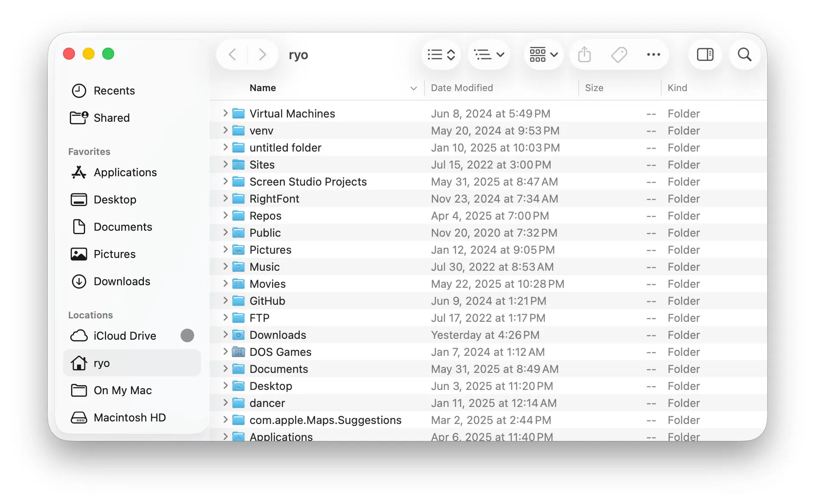The height and width of the screenshot is (504, 815).
Task: Click the iCloud Drive sync status indicator
Action: tap(187, 336)
